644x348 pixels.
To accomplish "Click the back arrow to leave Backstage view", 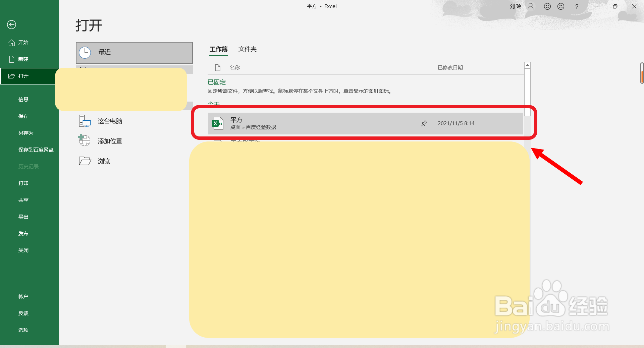I will click(11, 24).
